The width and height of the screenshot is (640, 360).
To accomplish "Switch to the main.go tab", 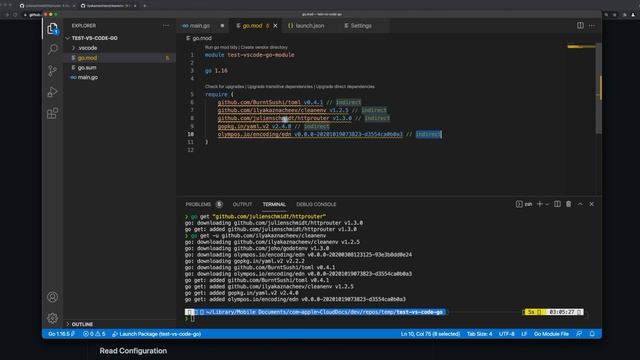I will tap(199, 26).
